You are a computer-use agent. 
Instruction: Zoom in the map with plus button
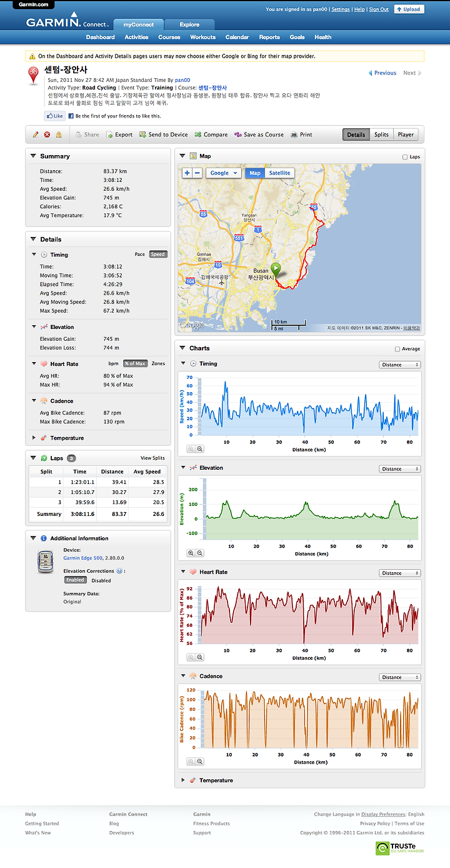pos(187,173)
